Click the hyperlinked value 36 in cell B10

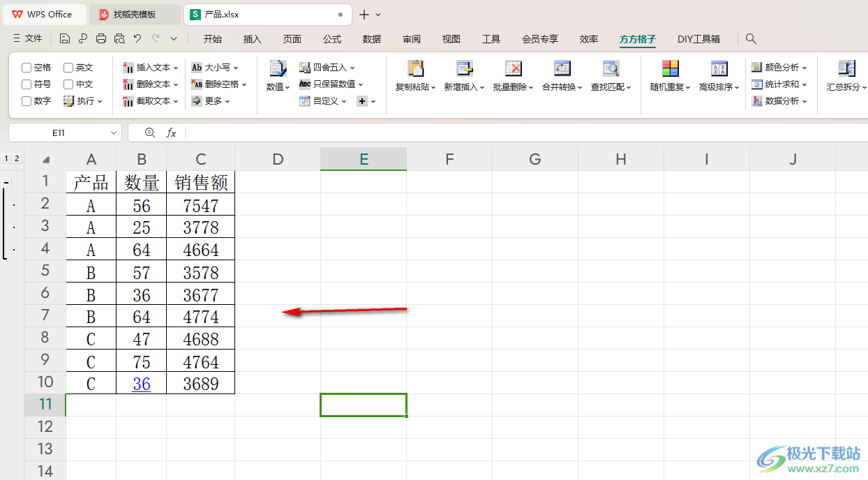coord(142,384)
